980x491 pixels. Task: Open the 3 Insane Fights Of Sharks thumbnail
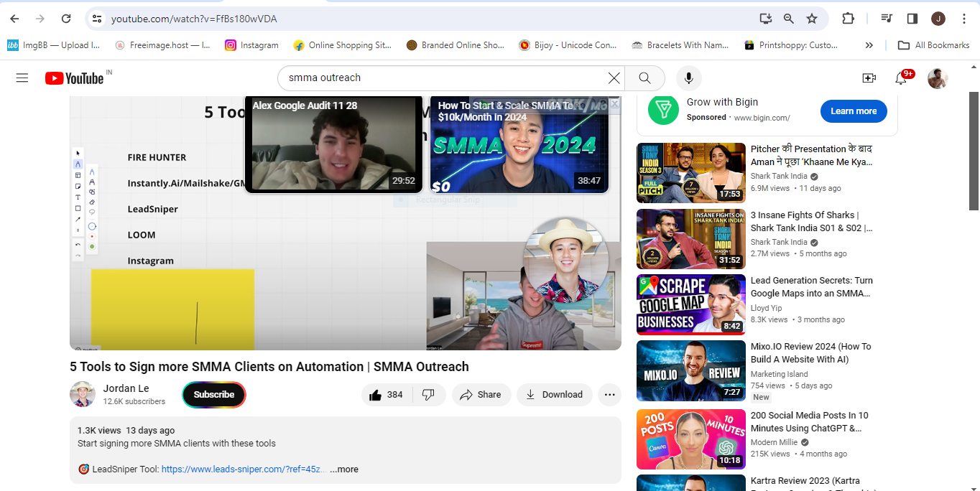(691, 239)
